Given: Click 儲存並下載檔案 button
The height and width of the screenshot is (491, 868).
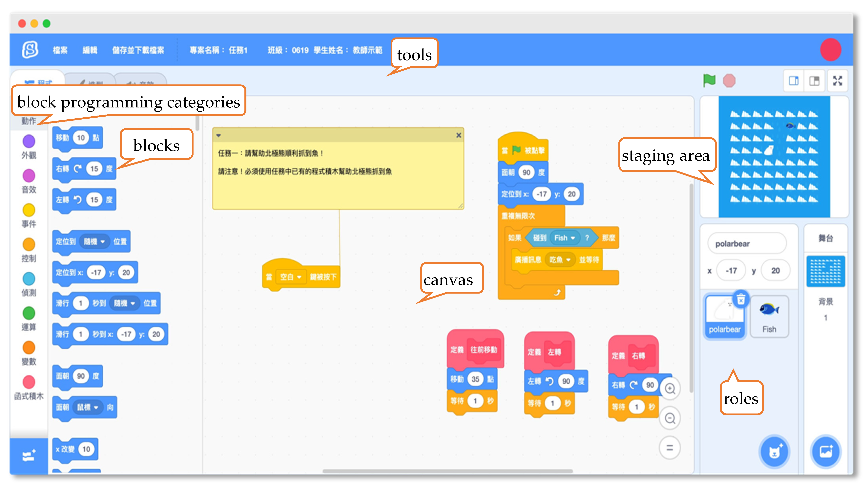Looking at the screenshot, I should pos(138,50).
